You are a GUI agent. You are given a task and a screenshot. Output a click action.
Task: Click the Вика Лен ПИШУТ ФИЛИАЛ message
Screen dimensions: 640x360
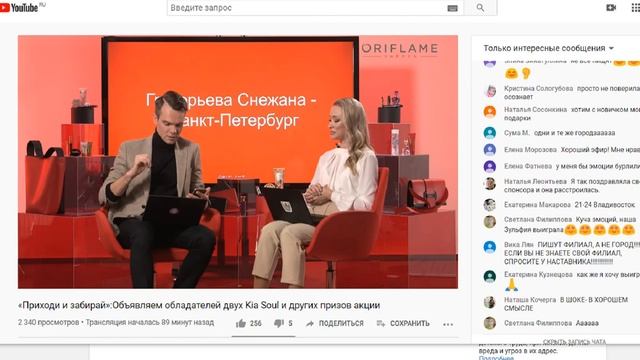572,253
